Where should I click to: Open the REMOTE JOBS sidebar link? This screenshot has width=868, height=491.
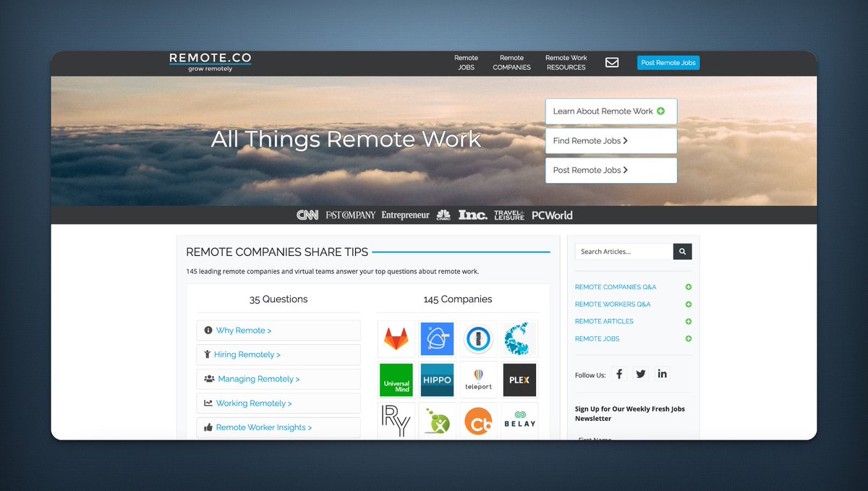pos(597,338)
